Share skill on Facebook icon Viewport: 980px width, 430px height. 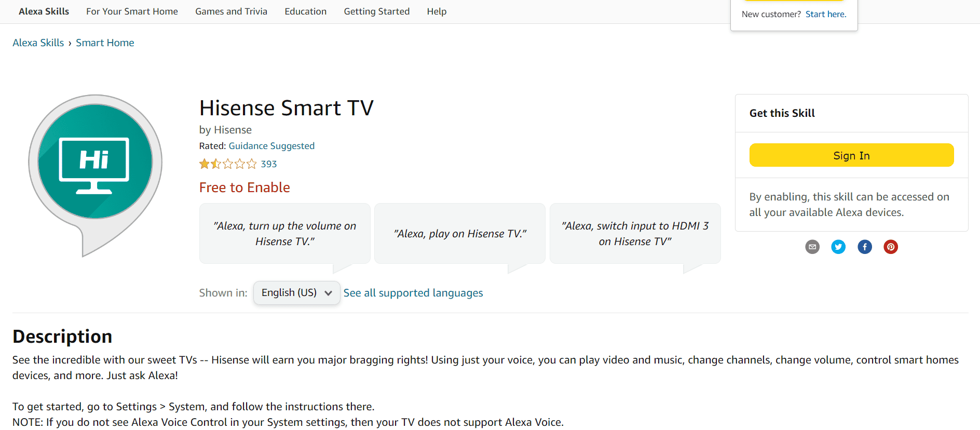[865, 247]
